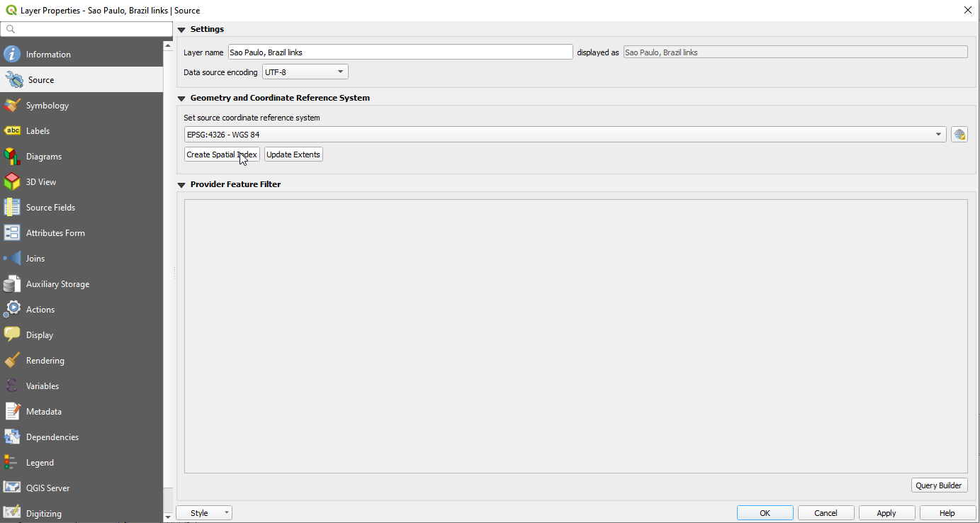Collapse the Provider Feature Filter section

pyautogui.click(x=181, y=185)
